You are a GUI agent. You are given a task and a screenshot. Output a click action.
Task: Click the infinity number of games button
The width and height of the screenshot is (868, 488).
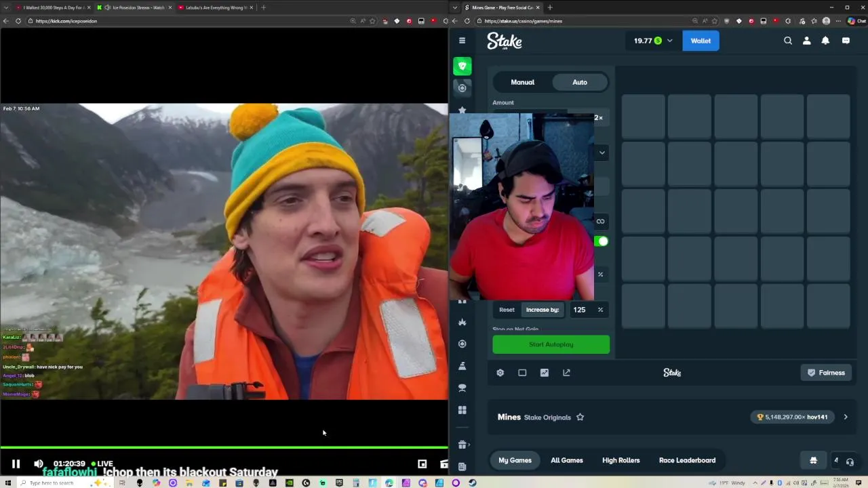pos(600,221)
